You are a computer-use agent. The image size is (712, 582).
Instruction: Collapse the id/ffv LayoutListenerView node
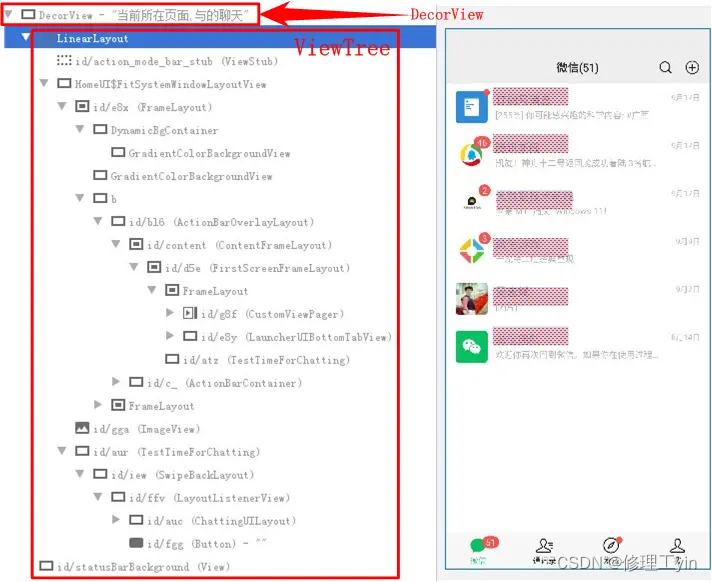[x=98, y=497]
